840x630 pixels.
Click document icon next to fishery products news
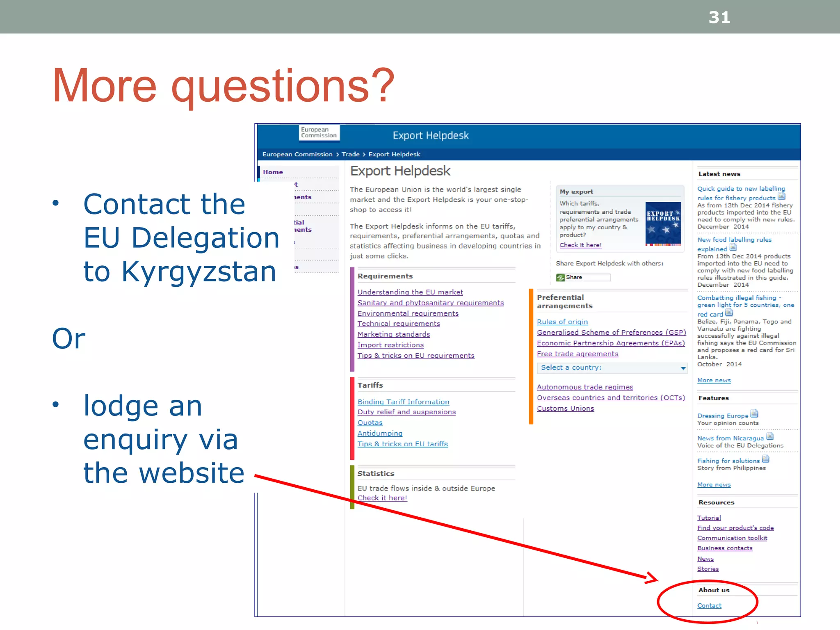tap(781, 196)
